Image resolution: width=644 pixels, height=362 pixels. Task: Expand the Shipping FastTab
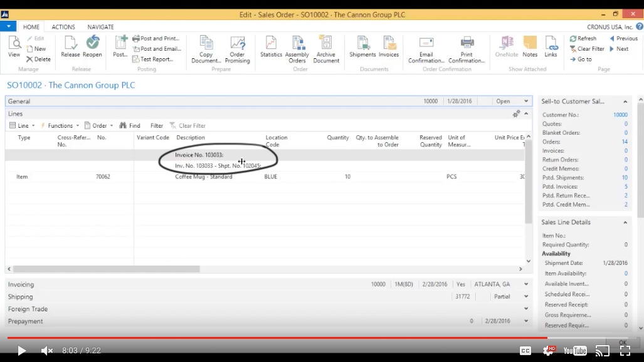[525, 296]
